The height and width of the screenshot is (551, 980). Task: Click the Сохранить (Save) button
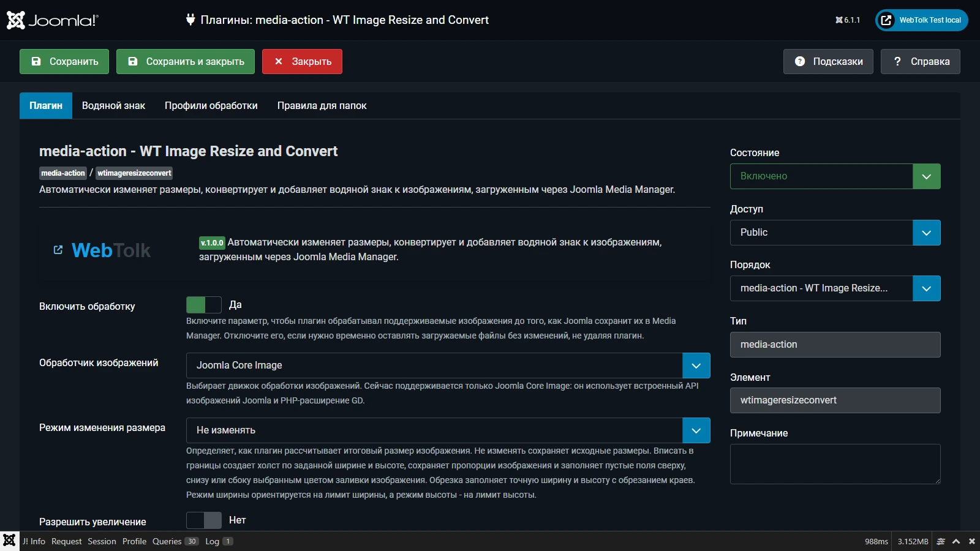(x=64, y=61)
